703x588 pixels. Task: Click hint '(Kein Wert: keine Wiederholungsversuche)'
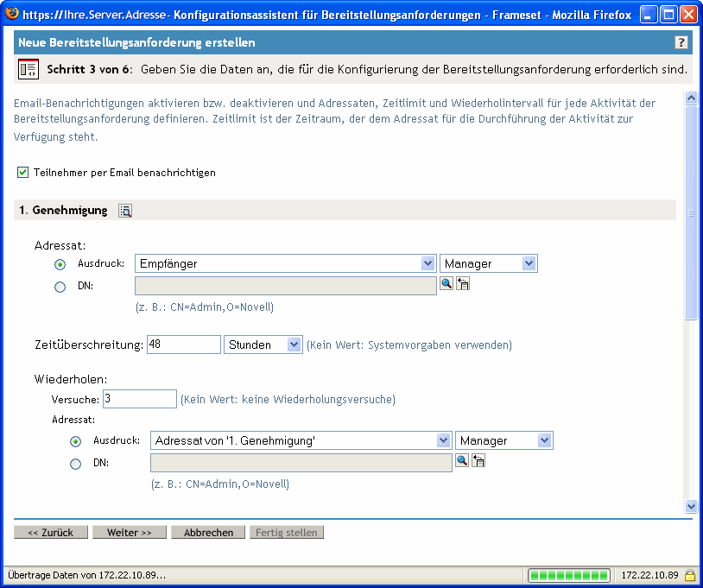point(288,399)
